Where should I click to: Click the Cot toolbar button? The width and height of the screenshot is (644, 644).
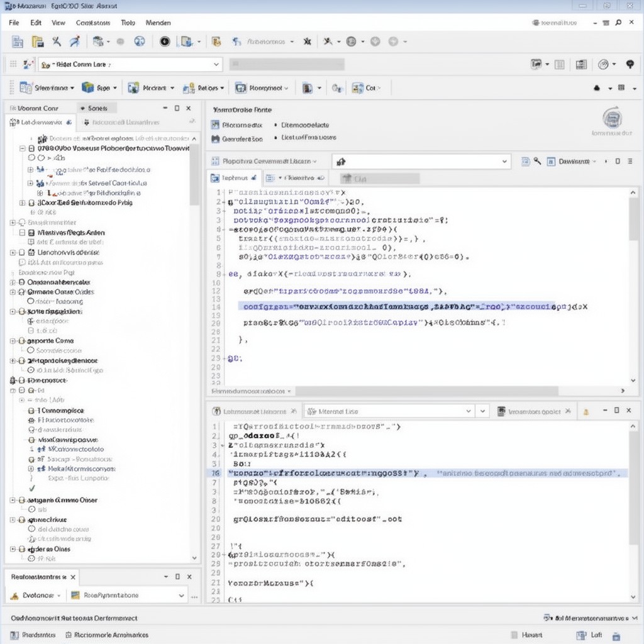pos(367,88)
